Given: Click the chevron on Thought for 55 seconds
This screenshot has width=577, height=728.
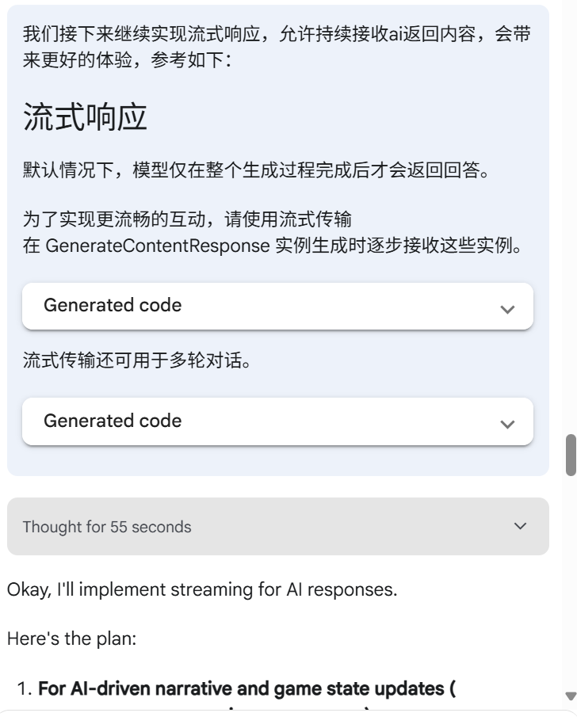Looking at the screenshot, I should (x=520, y=526).
